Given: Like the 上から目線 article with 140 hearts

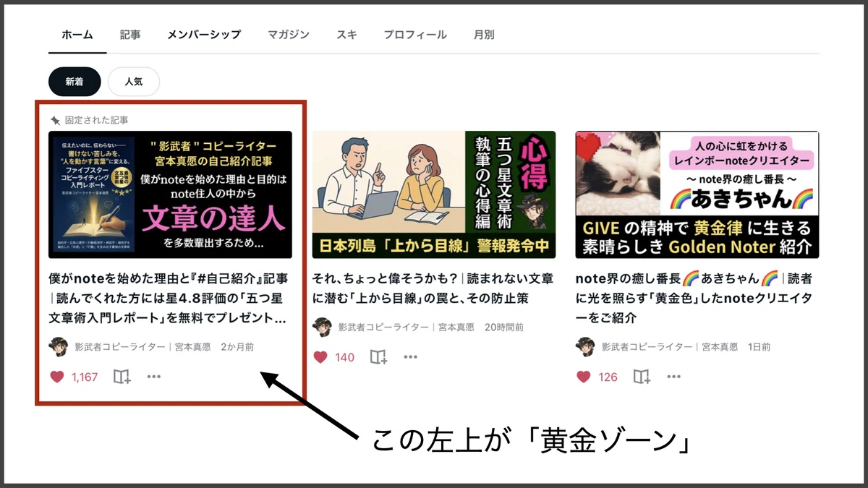Looking at the screenshot, I should 320,357.
